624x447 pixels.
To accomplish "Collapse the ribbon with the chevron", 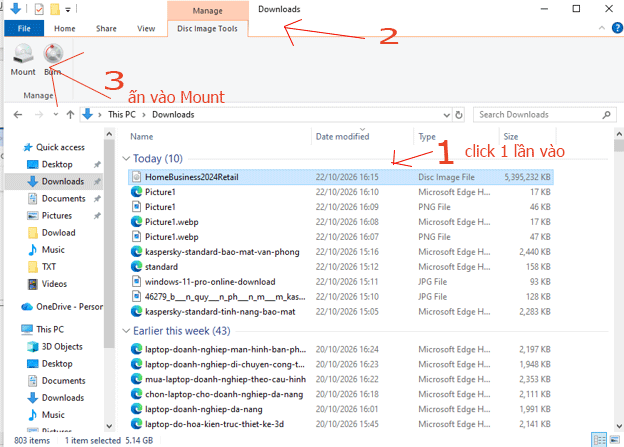I will (602, 28).
